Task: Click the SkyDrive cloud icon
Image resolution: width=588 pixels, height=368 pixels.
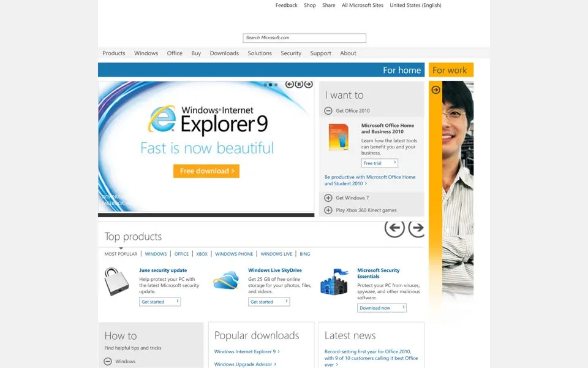Action: click(x=226, y=280)
